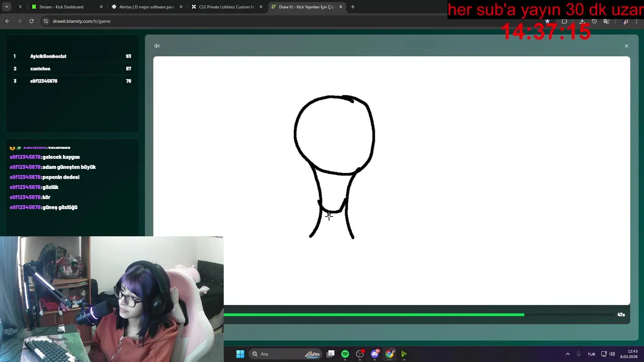The image size is (644, 362).
Task: View site information icon
Action: point(46,21)
